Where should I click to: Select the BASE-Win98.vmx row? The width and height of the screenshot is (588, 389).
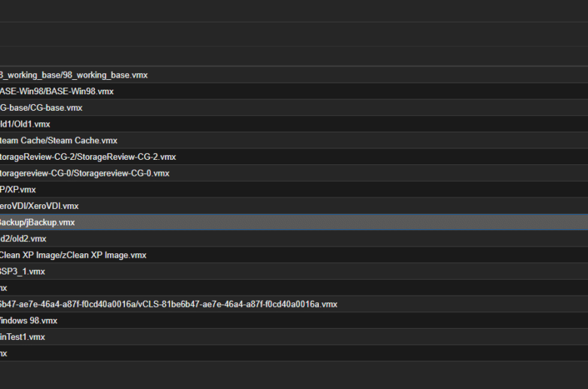(x=294, y=91)
